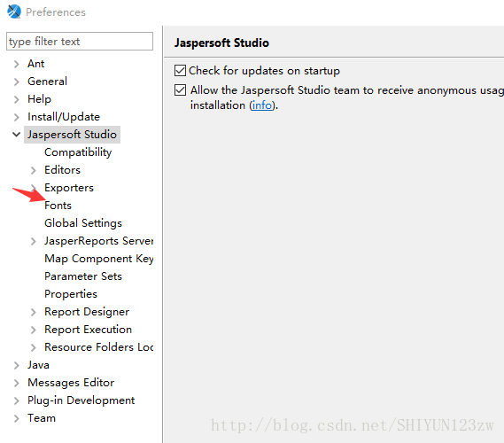504x443 pixels.
Task: Select the Java tree item
Action: (38, 365)
